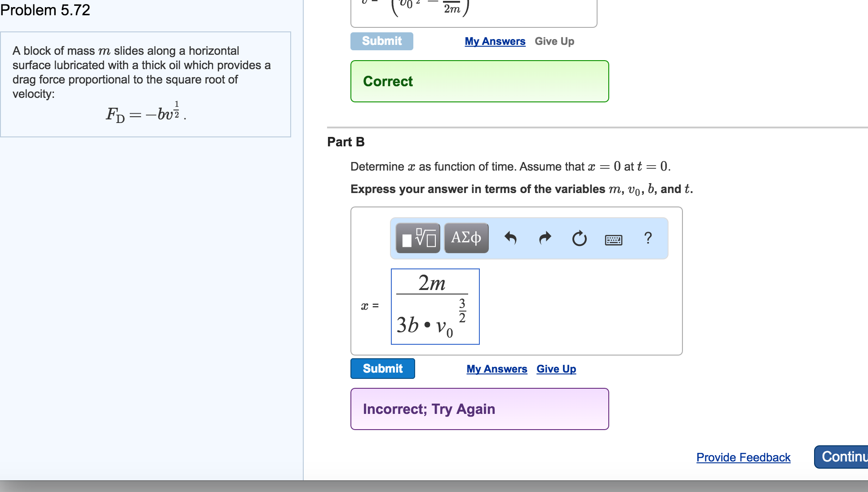Click Give Up for Part B
Image resolution: width=868 pixels, height=492 pixels.
point(556,369)
